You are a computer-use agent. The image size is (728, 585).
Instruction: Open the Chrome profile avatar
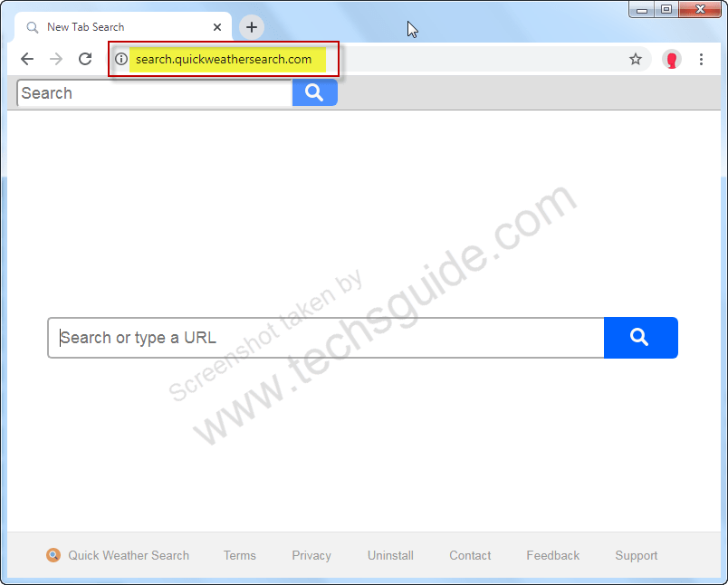(671, 60)
